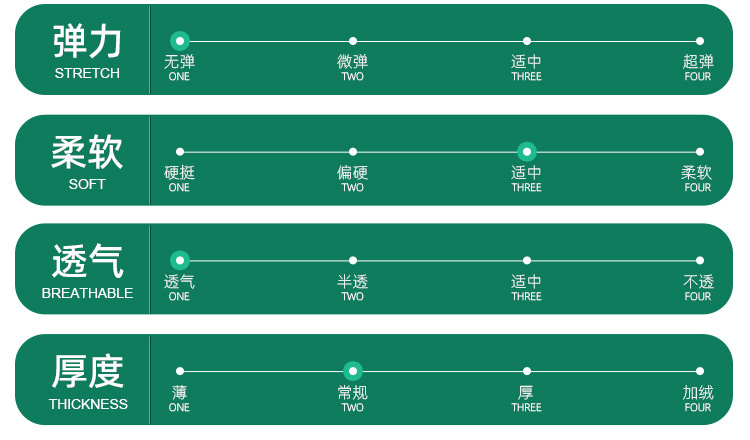Click the highlighted 常规 TWO thickness marker
Screen dimensions: 750x440
click(x=353, y=371)
